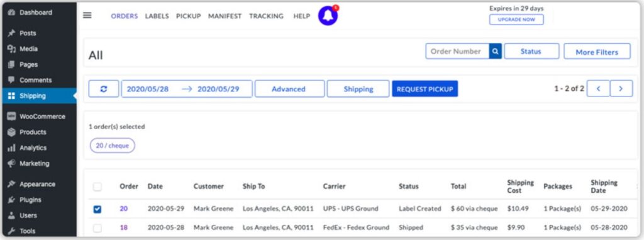The image size is (644, 240).
Task: Open the MANIFEST tab
Action: click(225, 16)
